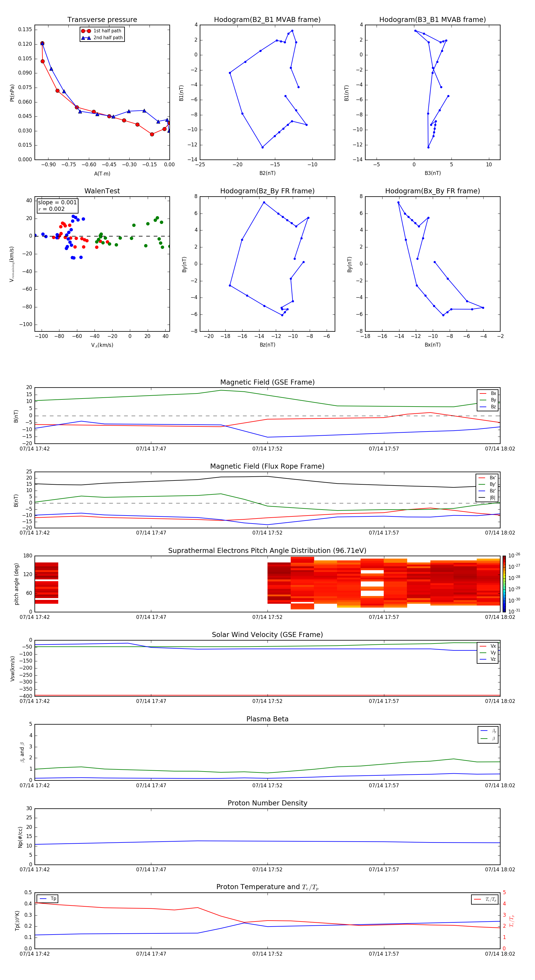Image resolution: width=535 pixels, height=980 pixels.
Task: Click the "Proton Number Density" title
Action: click(267, 803)
